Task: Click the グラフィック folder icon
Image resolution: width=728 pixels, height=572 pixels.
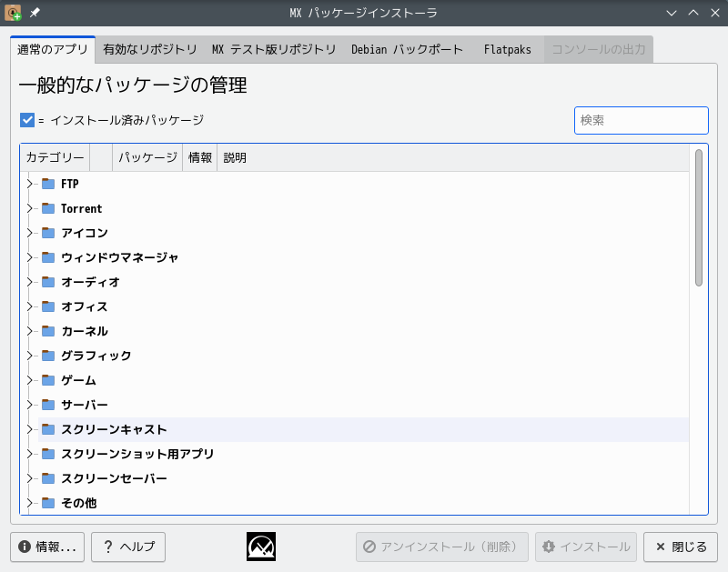Action: 48,356
